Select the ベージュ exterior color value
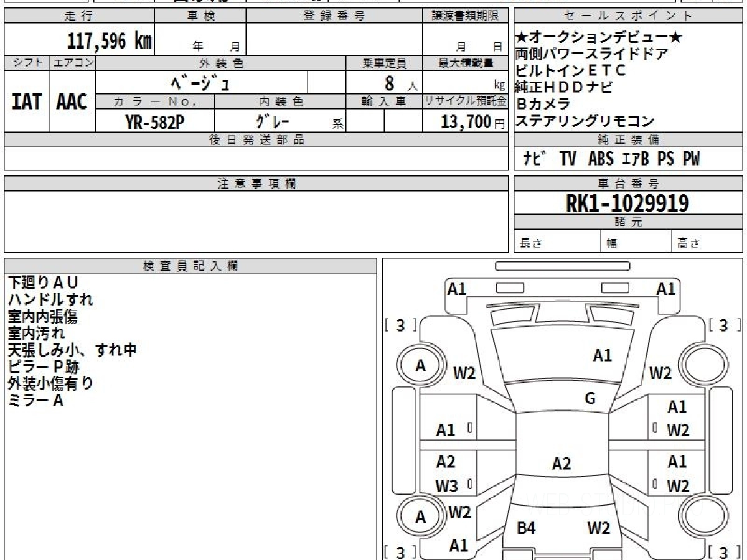The height and width of the screenshot is (560, 747). click(200, 82)
